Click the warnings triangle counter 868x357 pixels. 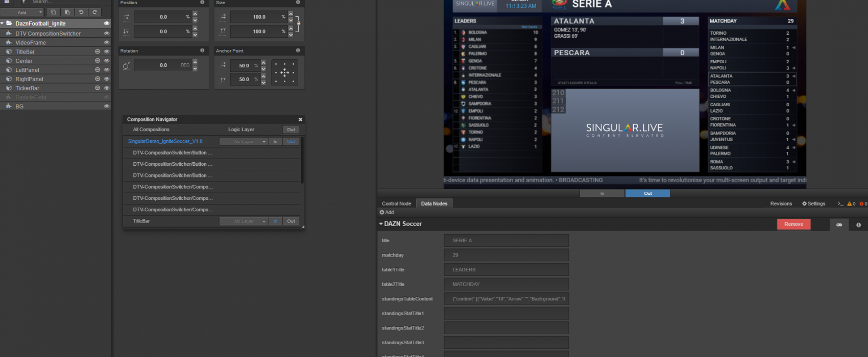point(851,203)
